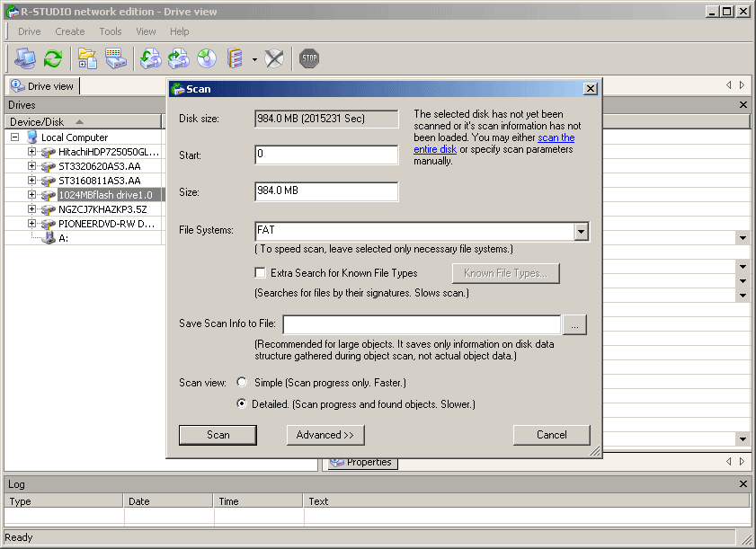Click the browse ... button for scan info file
The height and width of the screenshot is (549, 756).
click(574, 325)
